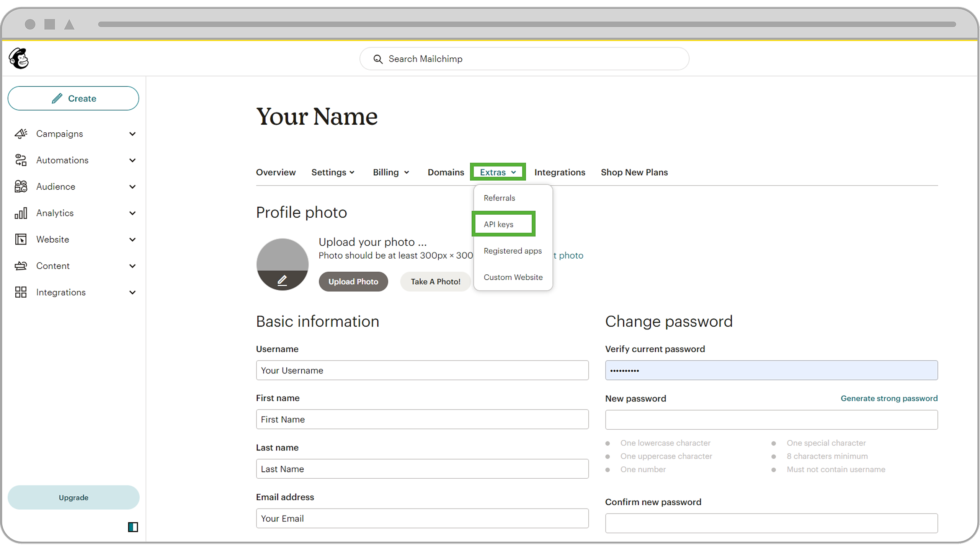Click the Upload Photo button
Viewport: 980px width, 551px height.
point(353,282)
